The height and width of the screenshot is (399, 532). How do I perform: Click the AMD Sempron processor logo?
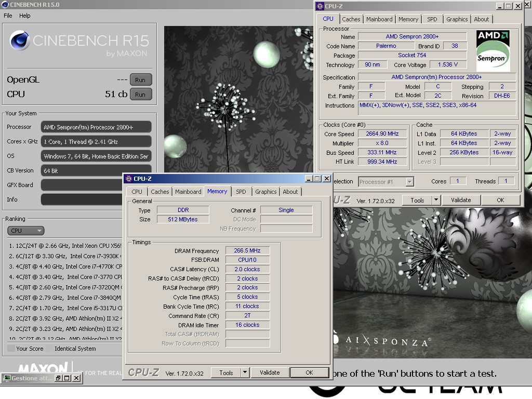(x=493, y=51)
